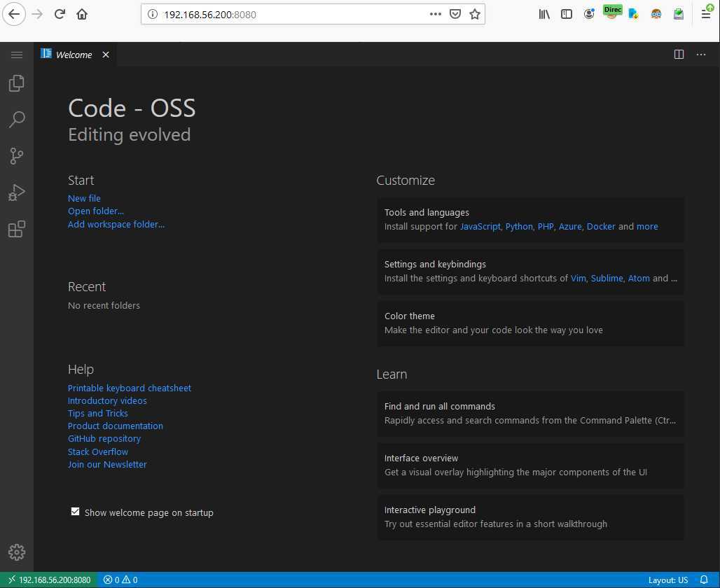Open the Search view in activity bar
Screen dimensions: 720x588
click(17, 119)
